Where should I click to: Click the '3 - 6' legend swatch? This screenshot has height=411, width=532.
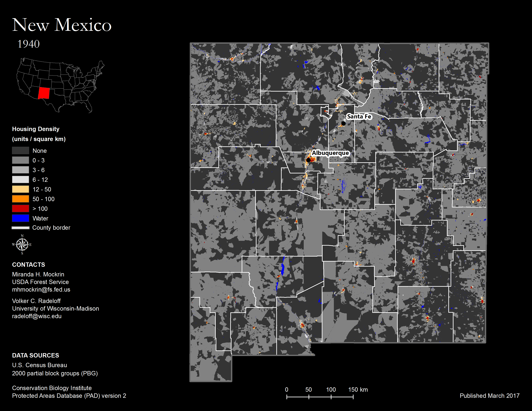[20, 170]
